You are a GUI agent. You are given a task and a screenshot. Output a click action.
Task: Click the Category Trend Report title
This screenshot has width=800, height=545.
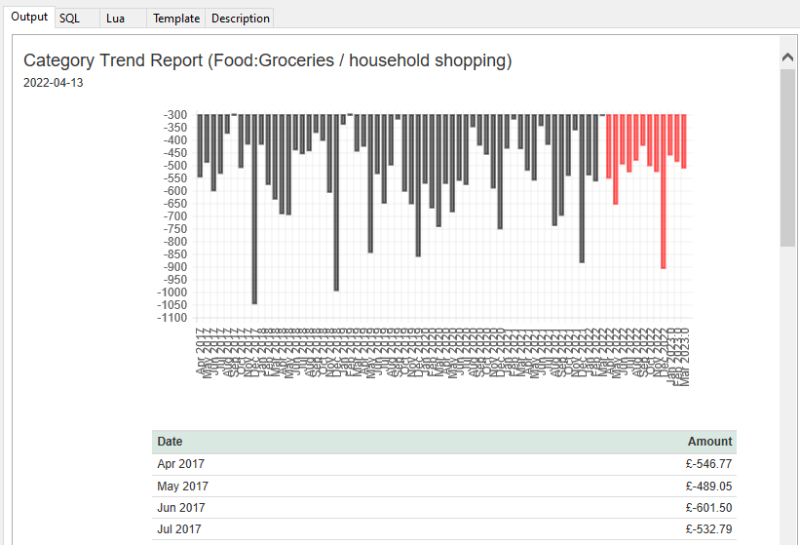(x=267, y=61)
